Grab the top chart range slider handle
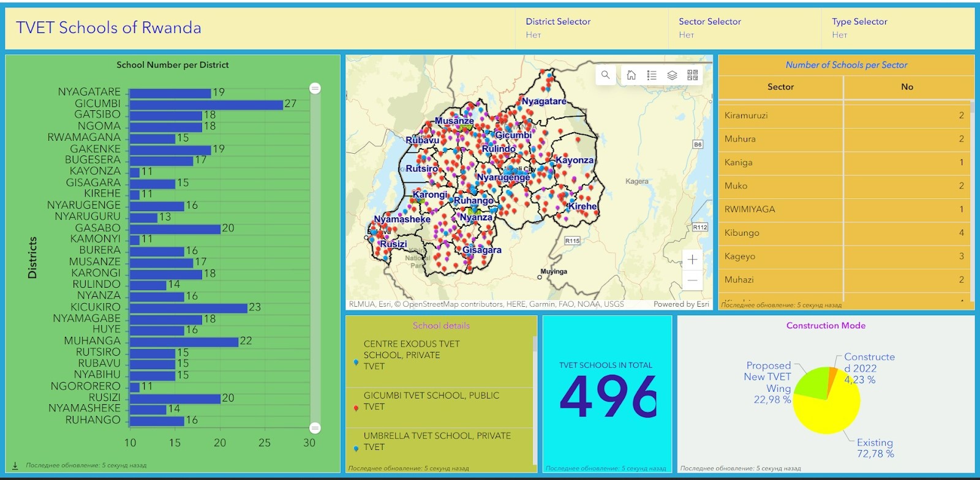980x480 pixels. [315, 88]
